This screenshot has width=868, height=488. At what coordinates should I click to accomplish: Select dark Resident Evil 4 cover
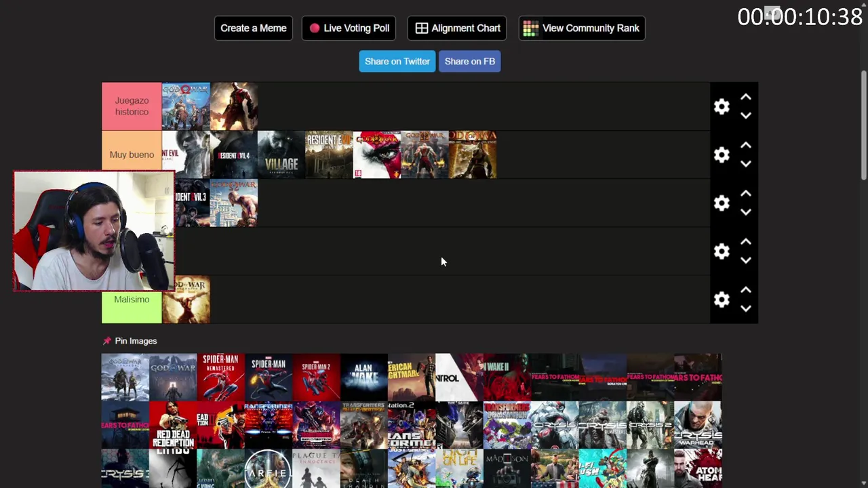click(x=234, y=155)
